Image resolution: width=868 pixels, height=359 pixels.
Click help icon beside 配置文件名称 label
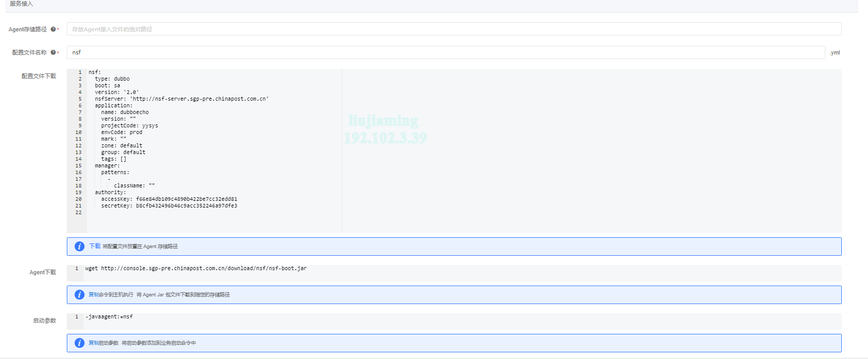point(53,52)
